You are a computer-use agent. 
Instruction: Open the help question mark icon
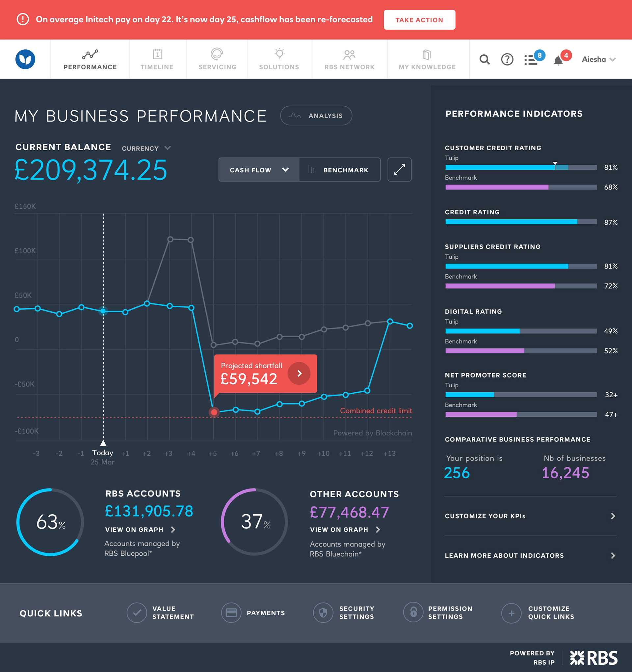click(x=507, y=60)
